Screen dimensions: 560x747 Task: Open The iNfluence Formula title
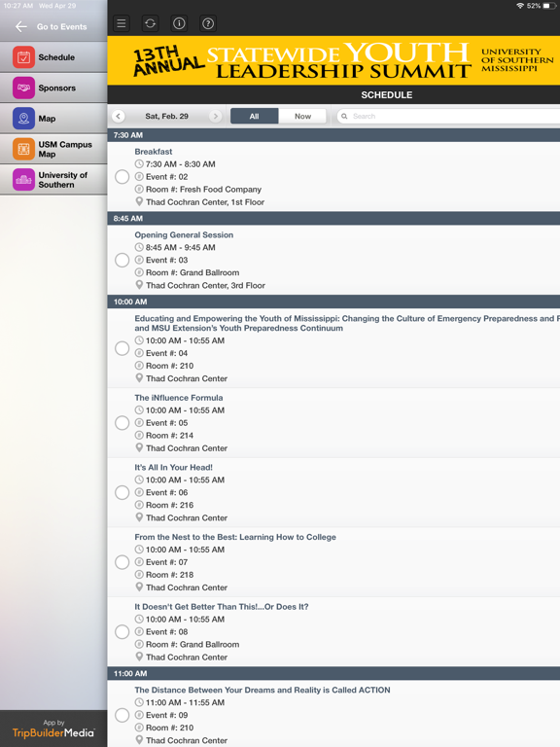(x=179, y=398)
